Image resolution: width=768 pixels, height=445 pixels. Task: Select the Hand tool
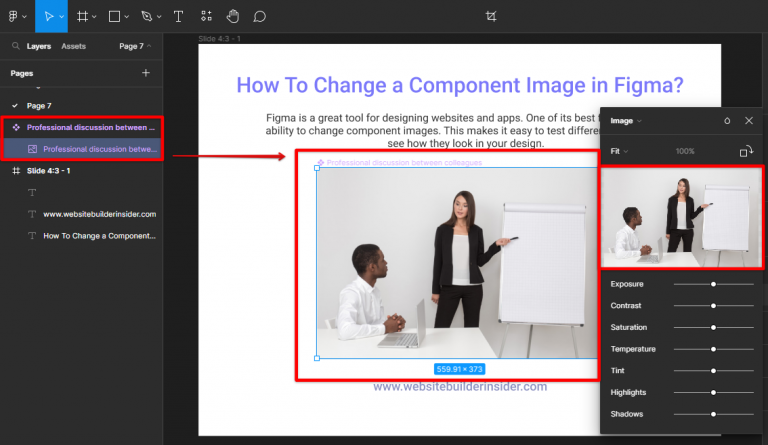(x=233, y=16)
